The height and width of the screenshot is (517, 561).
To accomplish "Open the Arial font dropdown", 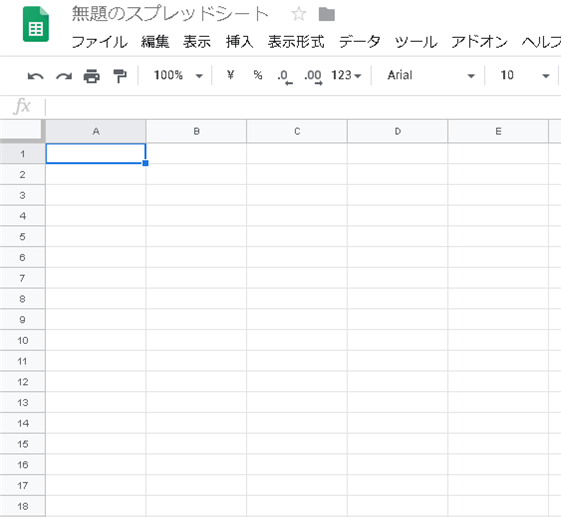I will pos(431,75).
